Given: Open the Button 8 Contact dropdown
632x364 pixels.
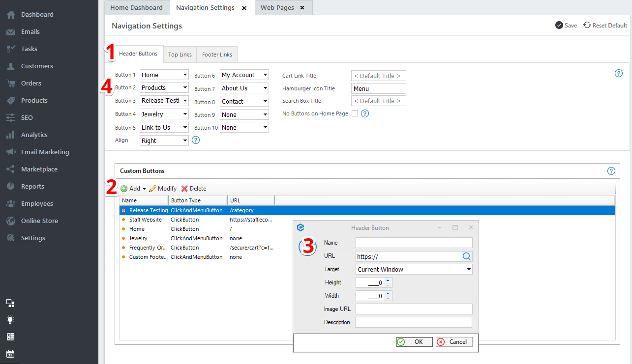Looking at the screenshot, I should tap(244, 102).
